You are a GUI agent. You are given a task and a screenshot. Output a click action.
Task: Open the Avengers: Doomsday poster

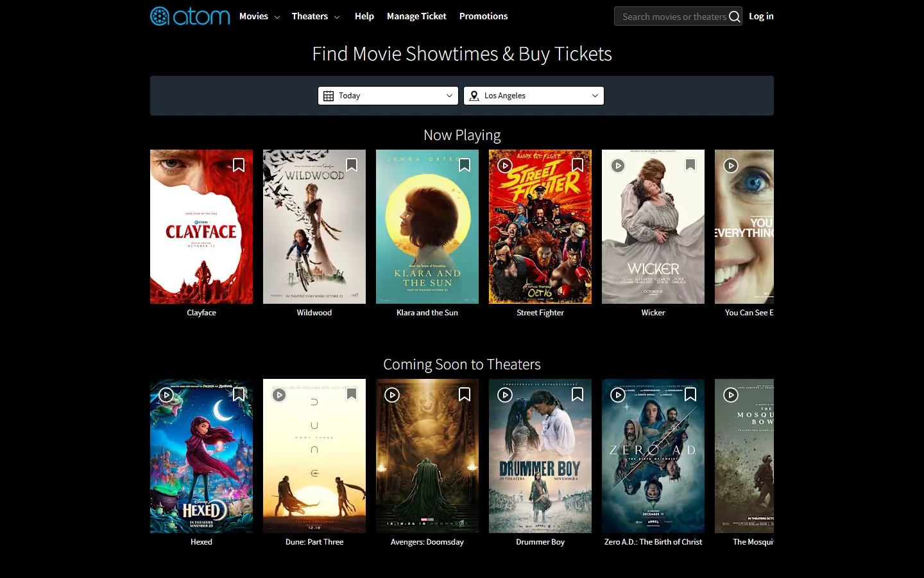427,456
